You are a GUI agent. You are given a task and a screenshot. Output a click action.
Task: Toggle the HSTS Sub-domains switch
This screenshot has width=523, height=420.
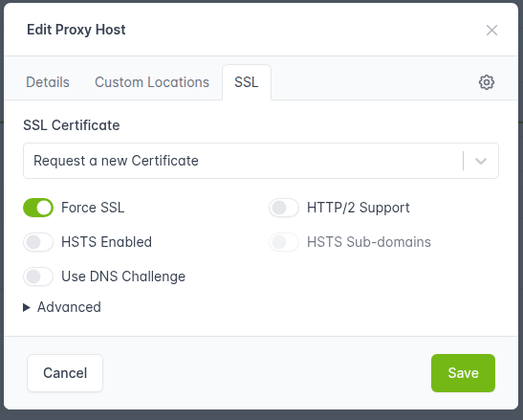[284, 242]
